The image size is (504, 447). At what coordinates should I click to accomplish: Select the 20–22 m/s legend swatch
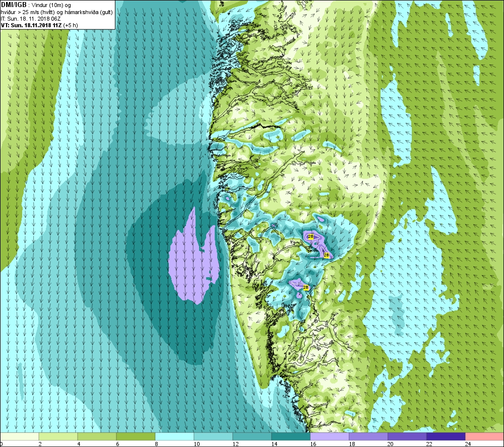click(407, 436)
